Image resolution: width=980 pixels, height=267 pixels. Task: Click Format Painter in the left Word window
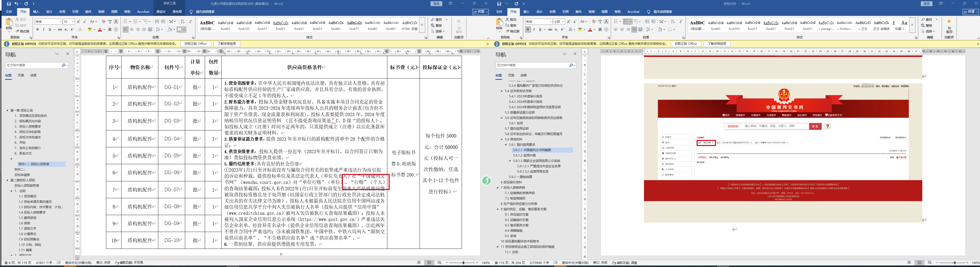coord(22,31)
